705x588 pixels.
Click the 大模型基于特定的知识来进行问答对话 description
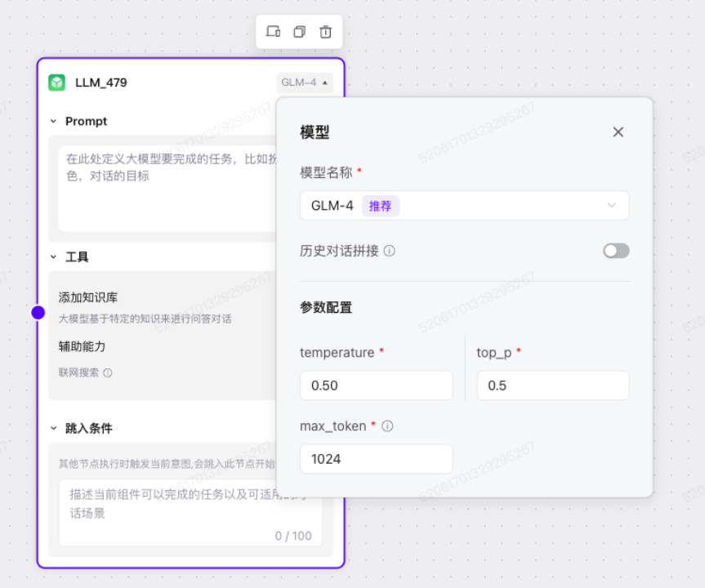(x=145, y=318)
